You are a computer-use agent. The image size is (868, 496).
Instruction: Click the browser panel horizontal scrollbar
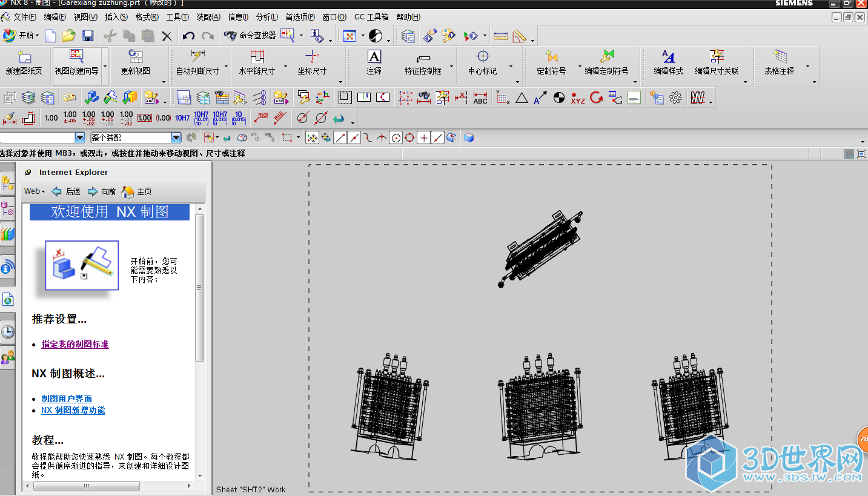pyautogui.click(x=86, y=486)
